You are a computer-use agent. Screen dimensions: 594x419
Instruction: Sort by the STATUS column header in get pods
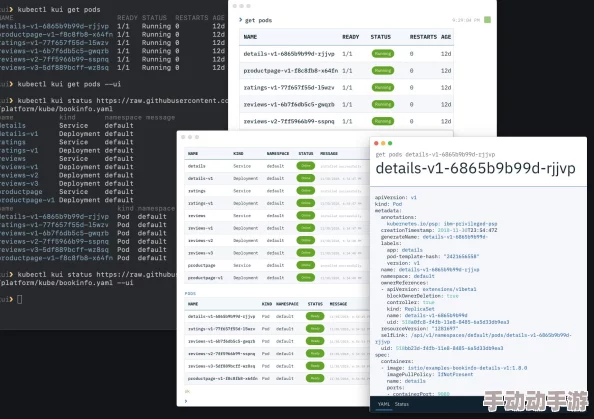[380, 37]
